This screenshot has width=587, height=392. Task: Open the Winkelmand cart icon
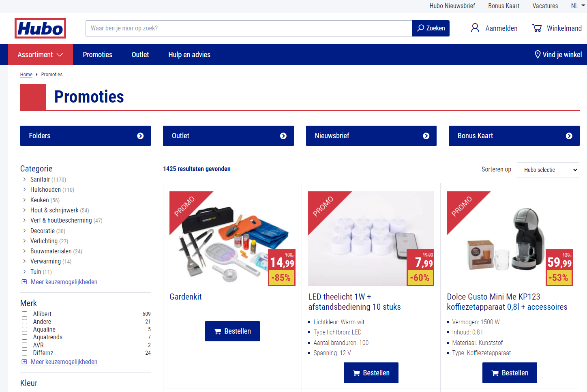(x=537, y=28)
